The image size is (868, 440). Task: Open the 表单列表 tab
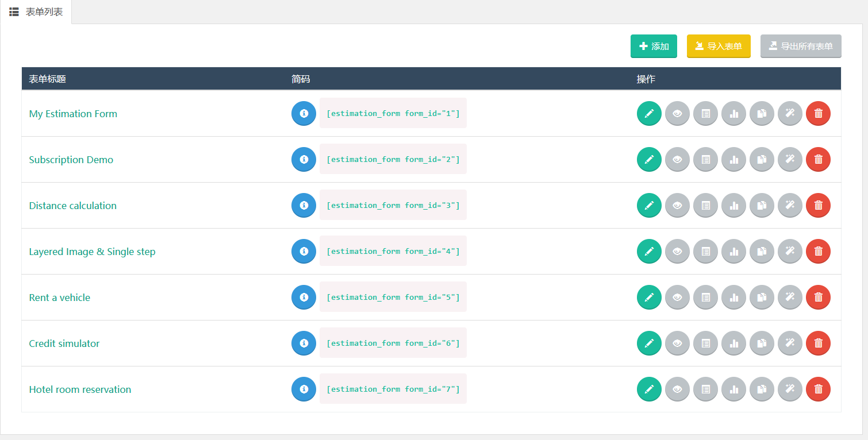point(36,12)
